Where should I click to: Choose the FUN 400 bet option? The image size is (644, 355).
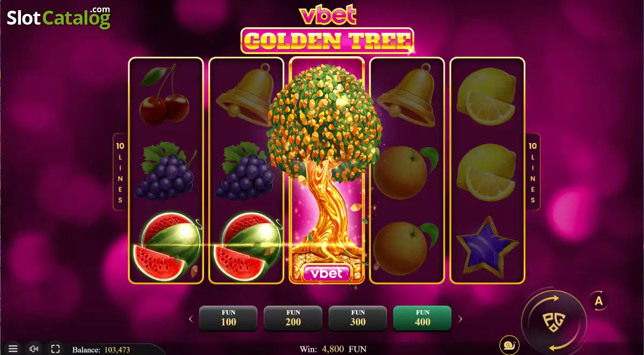(x=422, y=318)
